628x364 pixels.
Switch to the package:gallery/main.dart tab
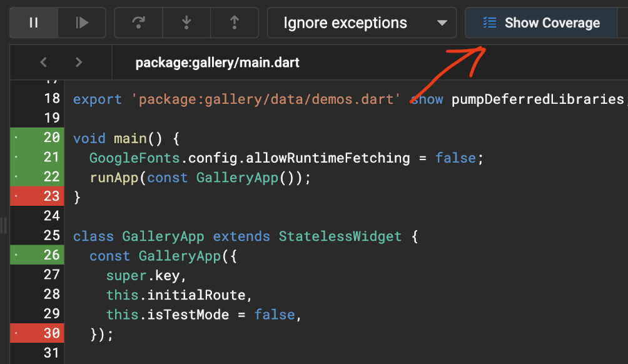pyautogui.click(x=217, y=62)
